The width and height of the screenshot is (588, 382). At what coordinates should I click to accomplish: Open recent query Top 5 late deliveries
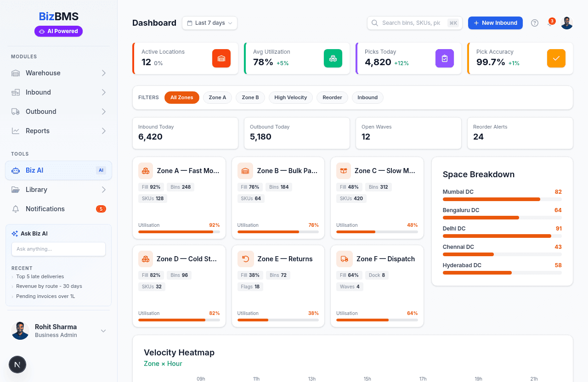pyautogui.click(x=40, y=276)
